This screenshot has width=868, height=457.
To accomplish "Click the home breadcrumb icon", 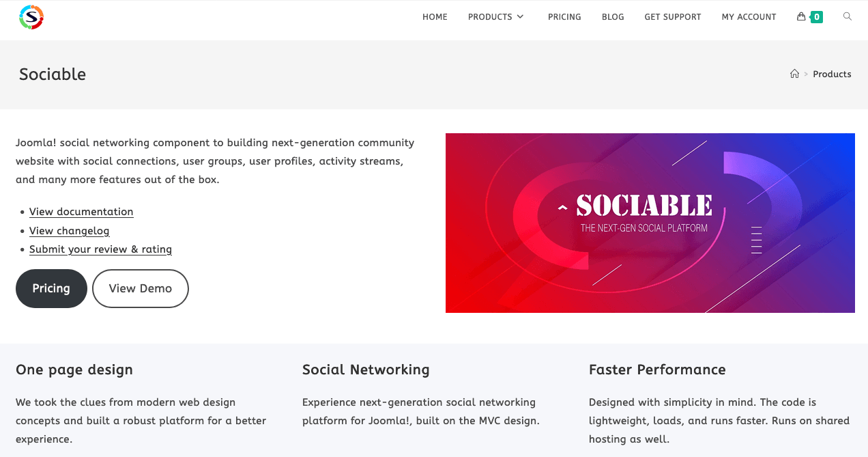I will (x=794, y=74).
